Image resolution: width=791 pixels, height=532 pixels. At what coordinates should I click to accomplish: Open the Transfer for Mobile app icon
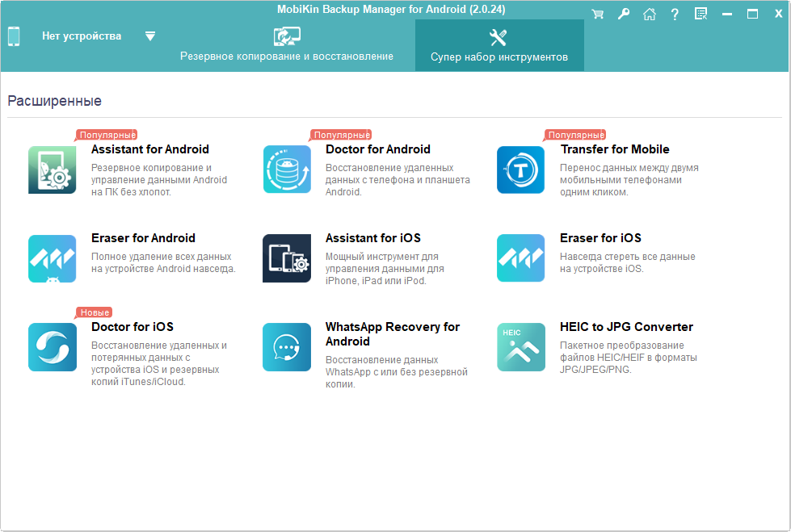pyautogui.click(x=520, y=170)
